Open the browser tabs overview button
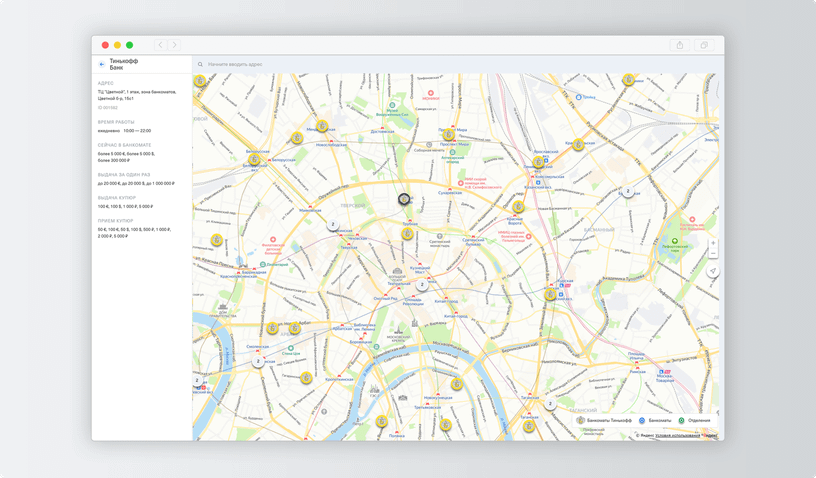816x478 pixels. click(x=704, y=45)
